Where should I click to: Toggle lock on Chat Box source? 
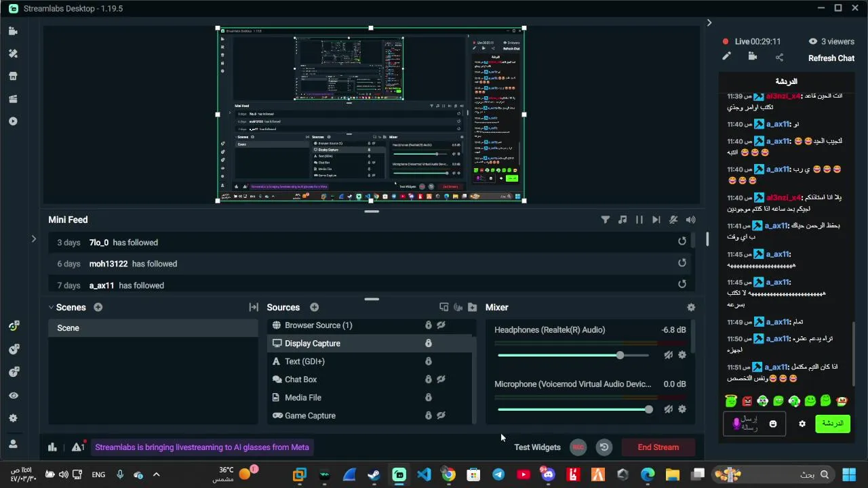429,380
